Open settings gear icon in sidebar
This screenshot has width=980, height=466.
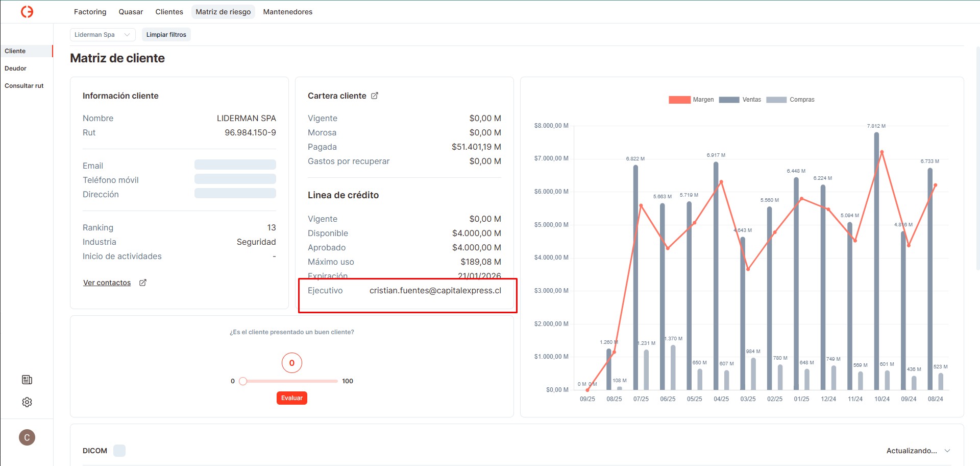tap(27, 402)
